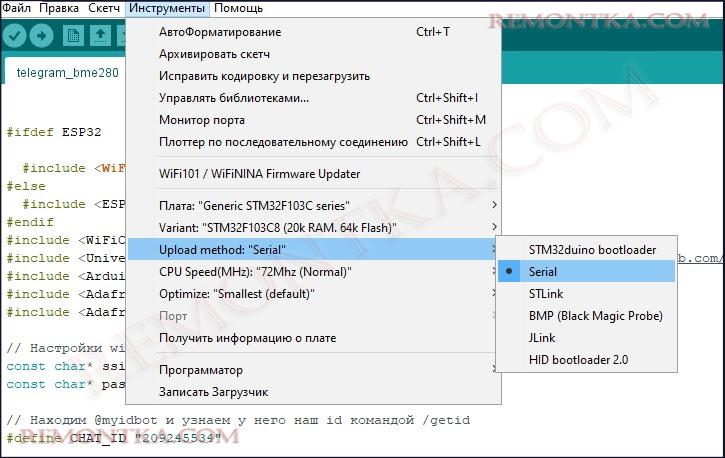
Task: Open the Файл menu
Action: [18, 8]
